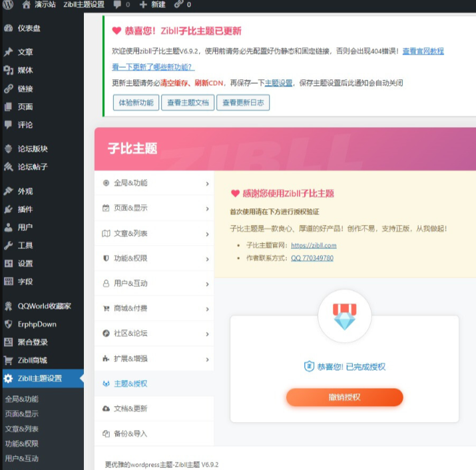Click the 撤销授权 button
Viewport: 476px width, 470px height.
[x=344, y=397]
